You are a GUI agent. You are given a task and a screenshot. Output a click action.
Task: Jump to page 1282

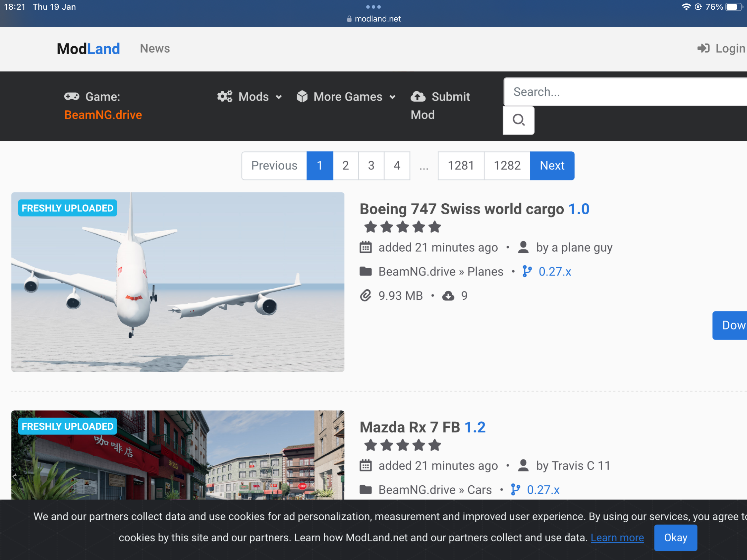point(507,166)
